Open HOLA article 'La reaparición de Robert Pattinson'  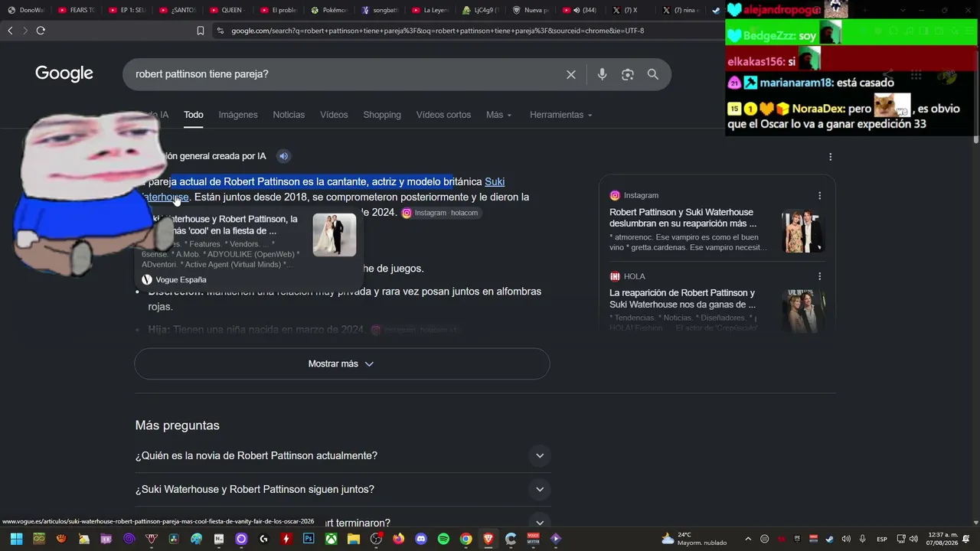(682, 298)
